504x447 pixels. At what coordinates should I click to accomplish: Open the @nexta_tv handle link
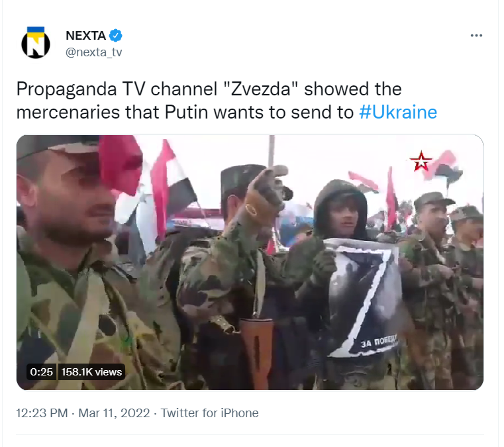(x=94, y=52)
